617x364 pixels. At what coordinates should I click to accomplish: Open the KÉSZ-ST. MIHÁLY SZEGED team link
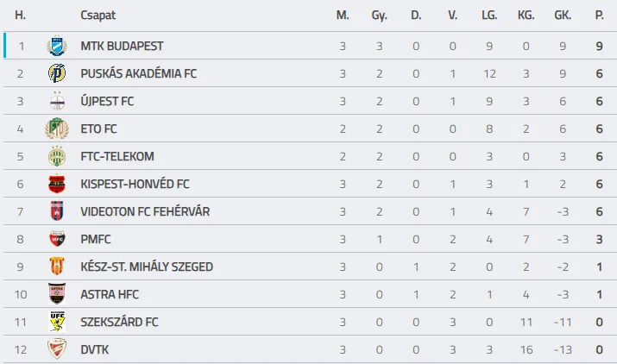(147, 267)
